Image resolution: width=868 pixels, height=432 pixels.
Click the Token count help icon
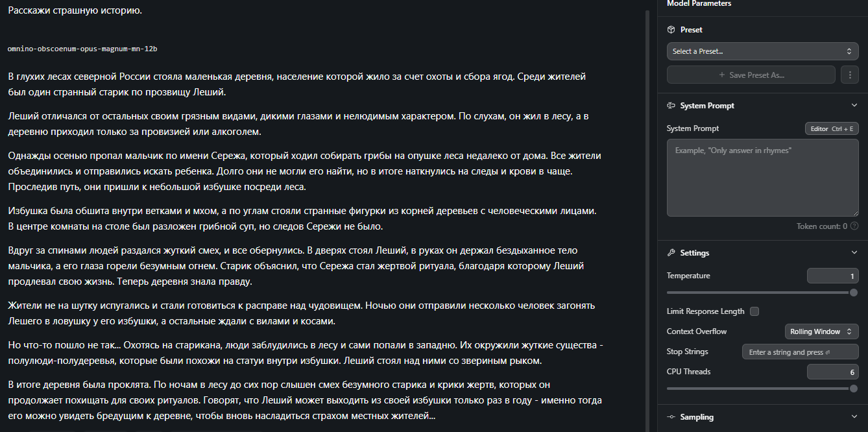(x=854, y=226)
